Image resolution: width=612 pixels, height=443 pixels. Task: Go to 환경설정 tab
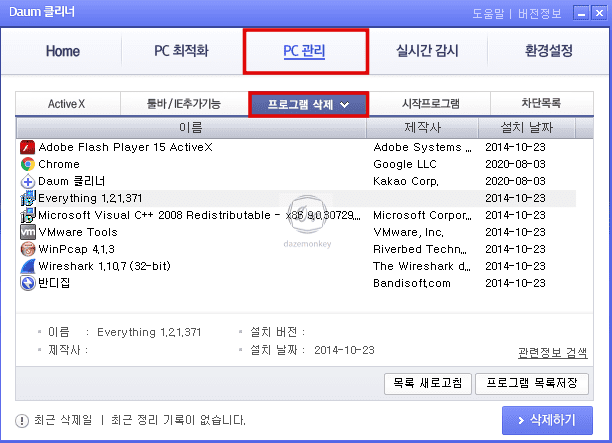pyautogui.click(x=548, y=51)
